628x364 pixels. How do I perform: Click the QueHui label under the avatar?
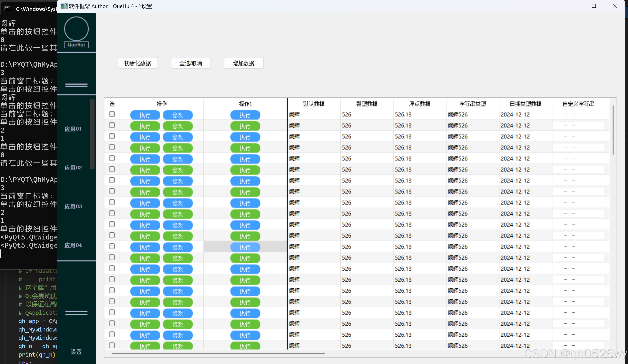pyautogui.click(x=76, y=45)
